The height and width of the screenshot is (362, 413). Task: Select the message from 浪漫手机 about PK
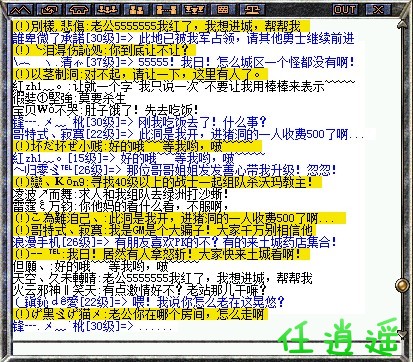tap(175, 242)
